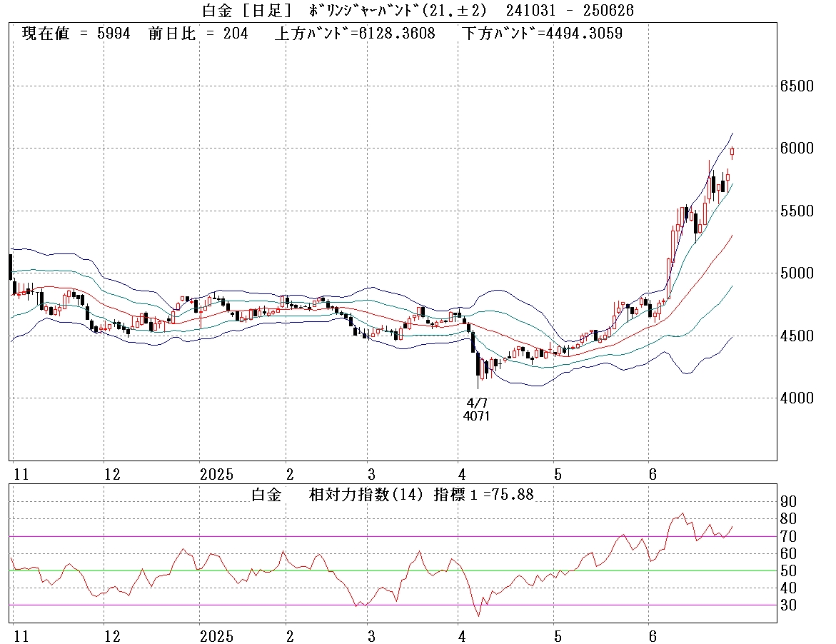The image size is (836, 644).
Task: Click the 90 label on RSI axis
Action: [x=787, y=501]
